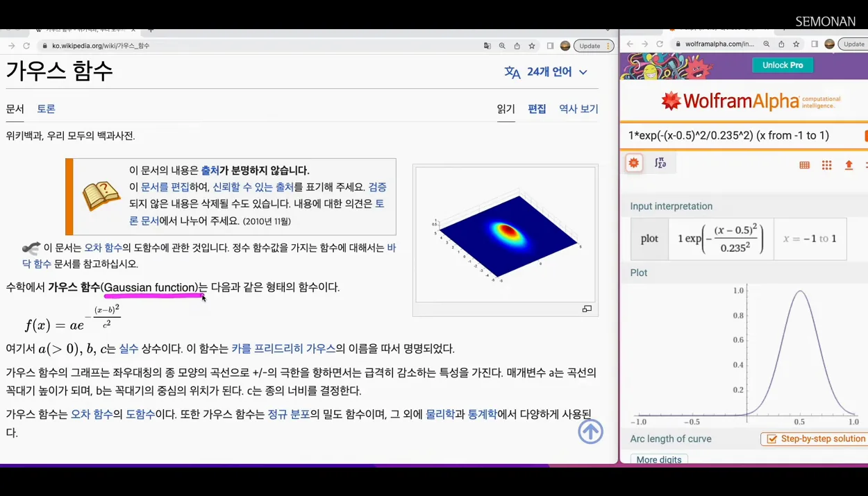Click the enlarge icon below the Gaussian image
The width and height of the screenshot is (868, 496).
pyautogui.click(x=587, y=309)
